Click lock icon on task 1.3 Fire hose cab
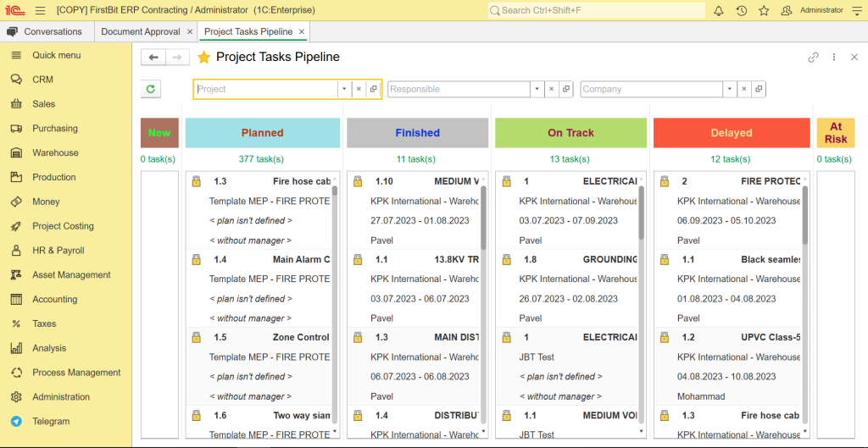The image size is (868, 448). pos(196,181)
